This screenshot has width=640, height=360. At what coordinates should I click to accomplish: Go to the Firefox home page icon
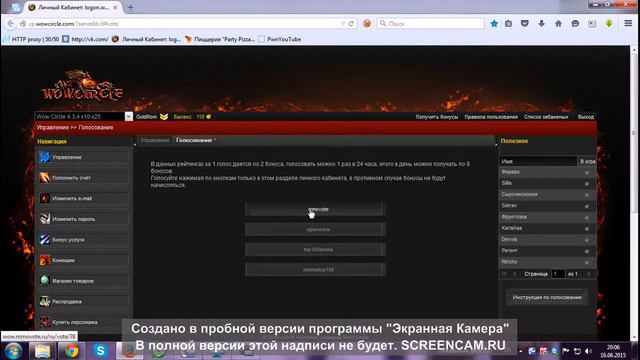(x=558, y=24)
